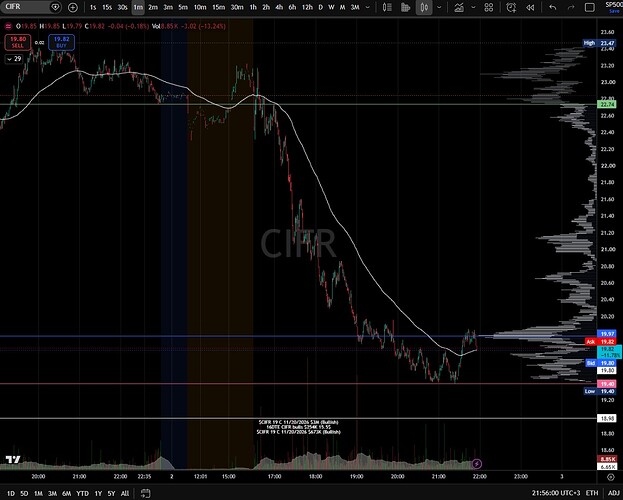Click the red 19.80 SELL button

click(x=18, y=42)
